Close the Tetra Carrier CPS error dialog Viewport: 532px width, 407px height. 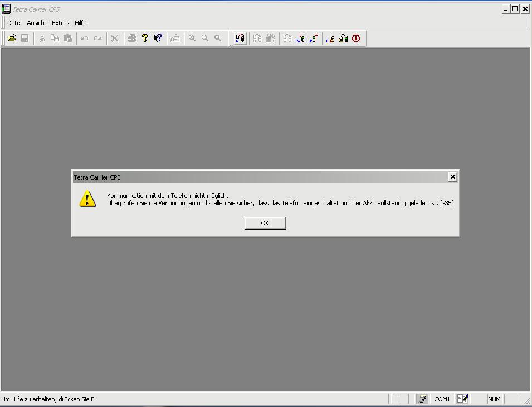point(453,177)
